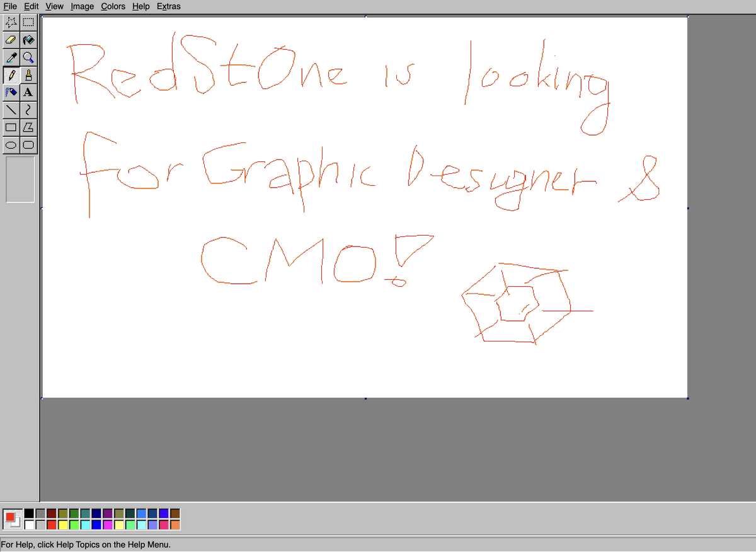Pick the Fill With Color bucket tool
This screenshot has width=756, height=552.
[28, 40]
